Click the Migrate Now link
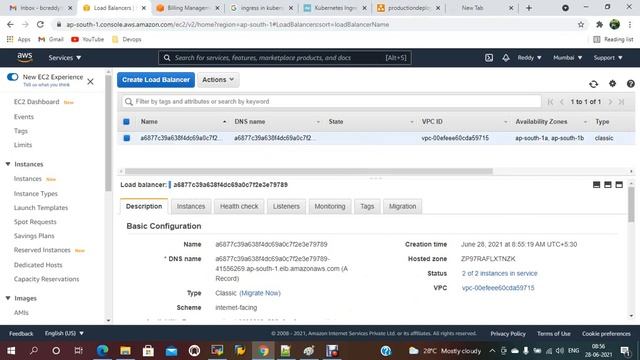640x360 pixels. [x=260, y=293]
